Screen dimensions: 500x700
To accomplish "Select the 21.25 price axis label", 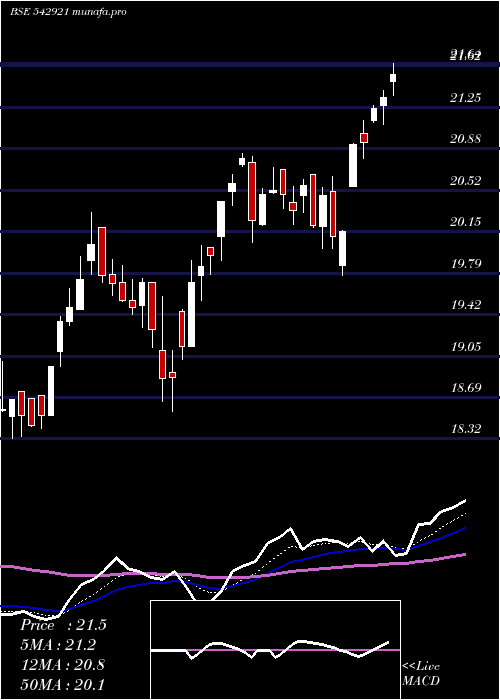I will coord(466,98).
